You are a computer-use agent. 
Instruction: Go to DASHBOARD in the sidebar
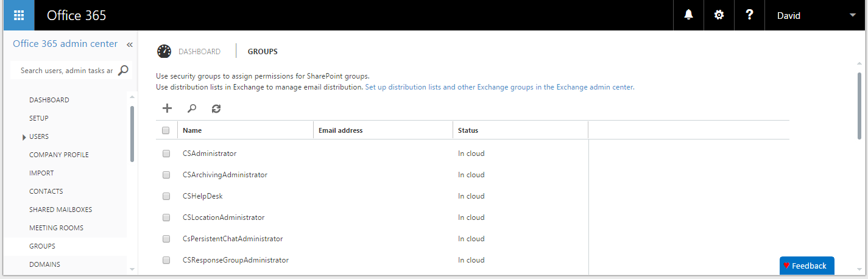49,100
